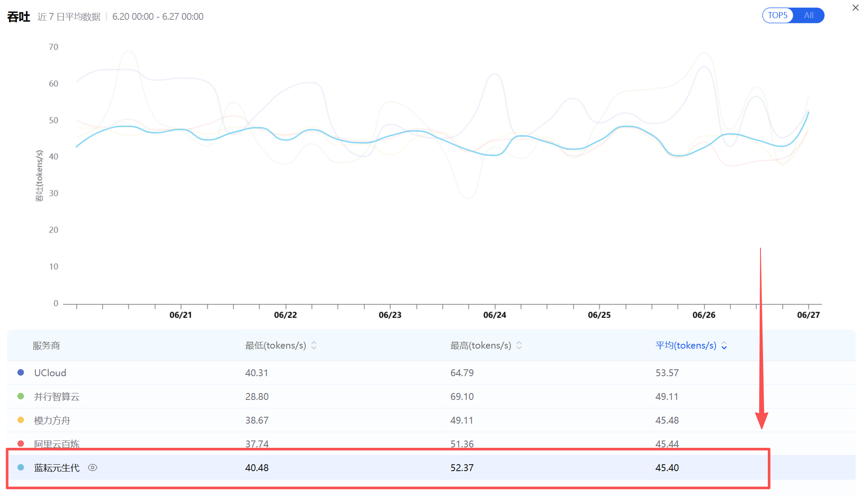Viewport: 868px width, 497px height.
Task: Click the 服务商 column header
Action: pyautogui.click(x=46, y=346)
